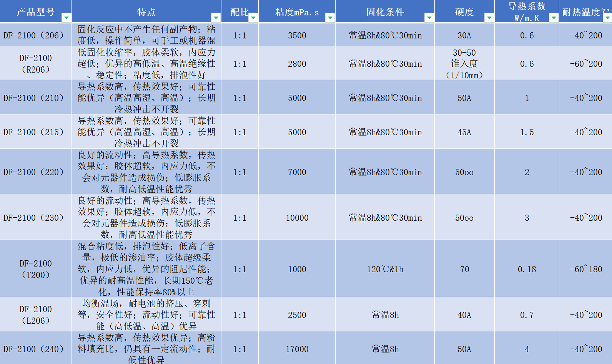Select hardness cell 30-50 锥入度

click(464, 63)
